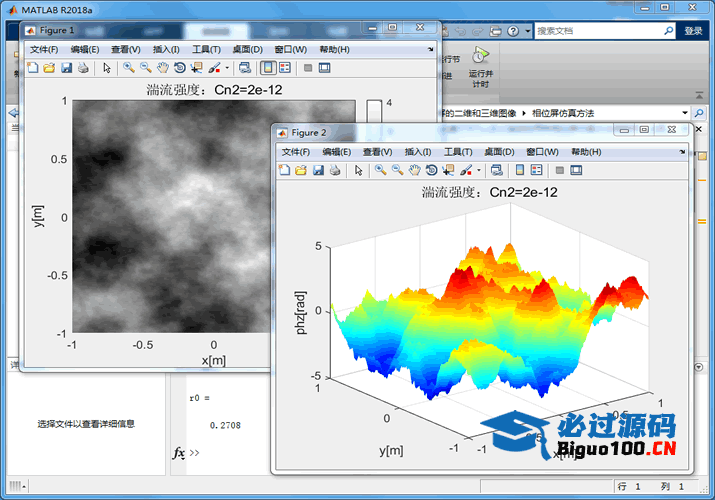Select Rotate 3D tool in Figure 1
This screenshot has width=715, height=500.
click(180, 68)
